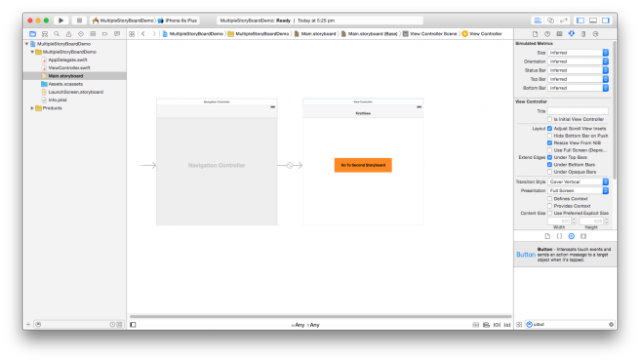The height and width of the screenshot is (362, 640).
Task: Open the Bottom Bar dropdown
Action: tap(578, 88)
